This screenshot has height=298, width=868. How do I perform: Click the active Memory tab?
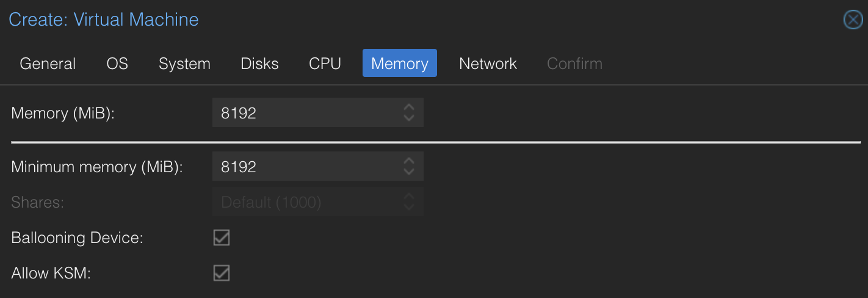click(x=400, y=64)
